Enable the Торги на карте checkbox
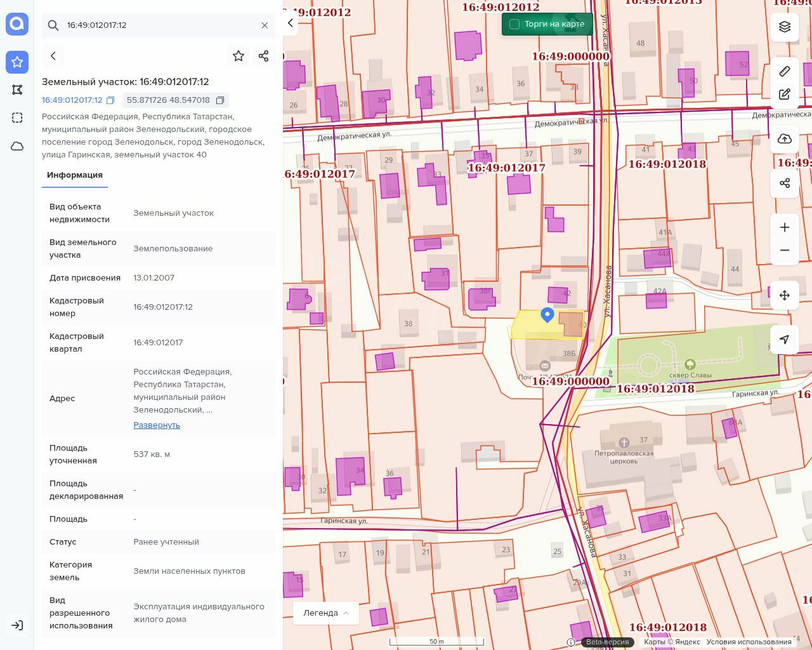This screenshot has height=650, width=812. (514, 24)
